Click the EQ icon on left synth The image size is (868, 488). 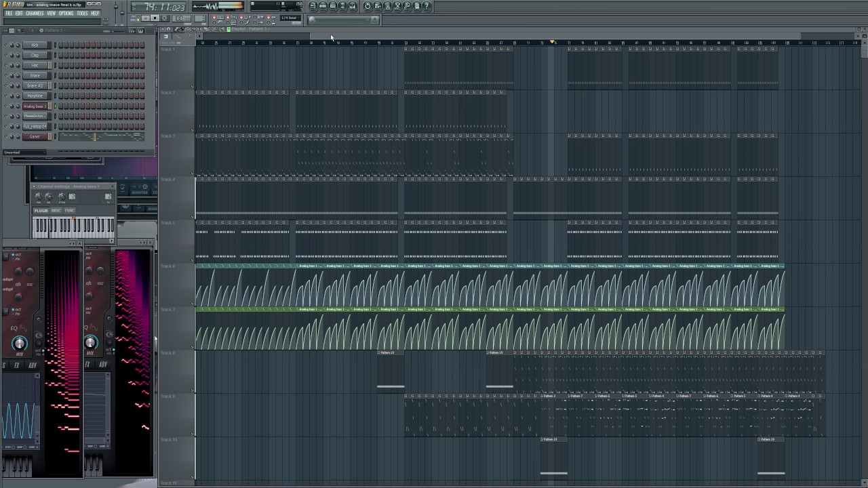(14, 329)
